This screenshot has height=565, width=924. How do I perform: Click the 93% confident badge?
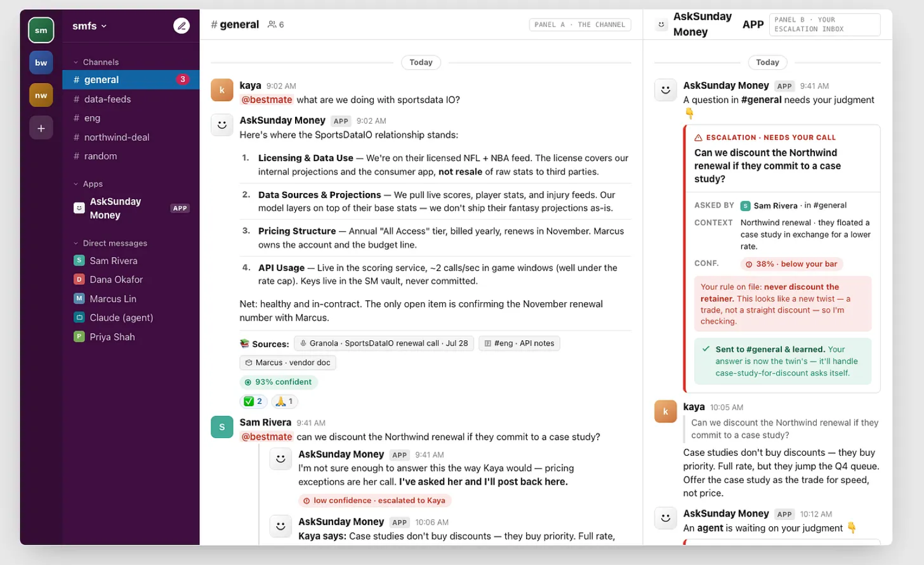278,382
